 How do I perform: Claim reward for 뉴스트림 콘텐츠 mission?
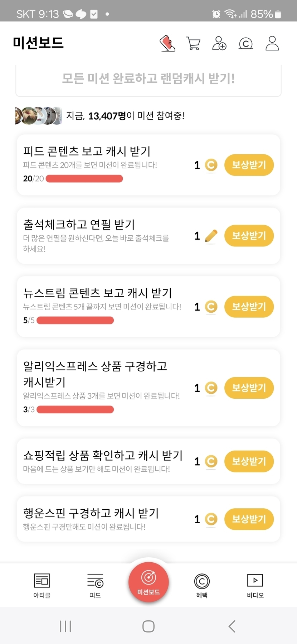tap(249, 307)
